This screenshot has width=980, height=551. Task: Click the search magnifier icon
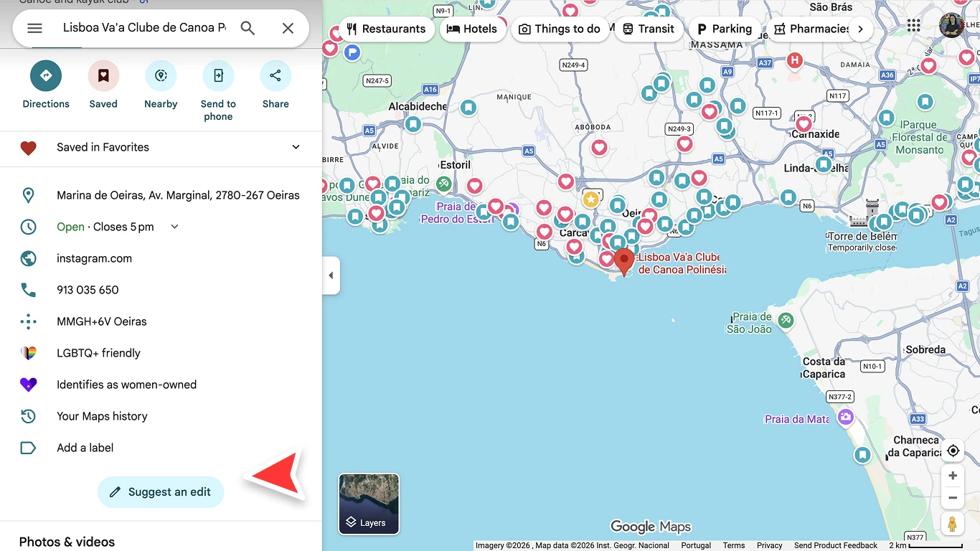[248, 28]
